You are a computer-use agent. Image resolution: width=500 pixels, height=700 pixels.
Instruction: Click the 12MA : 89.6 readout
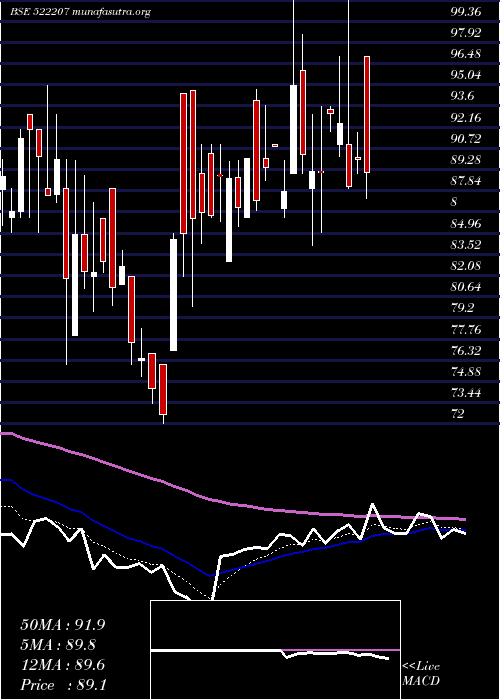pyautogui.click(x=63, y=665)
